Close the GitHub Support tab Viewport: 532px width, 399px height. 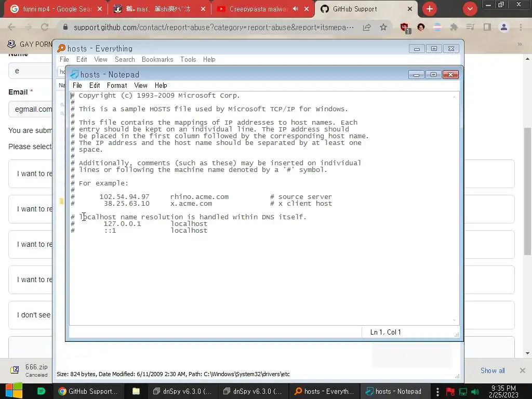tap(410, 9)
